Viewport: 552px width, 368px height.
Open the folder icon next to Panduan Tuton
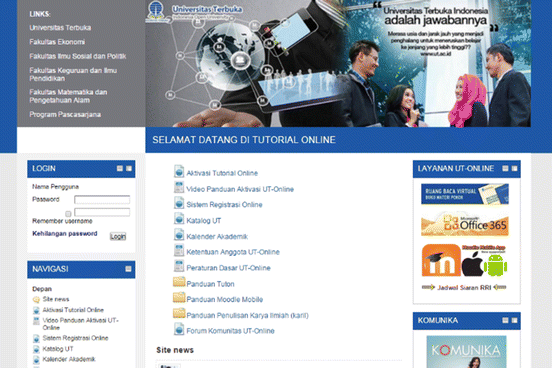[179, 282]
